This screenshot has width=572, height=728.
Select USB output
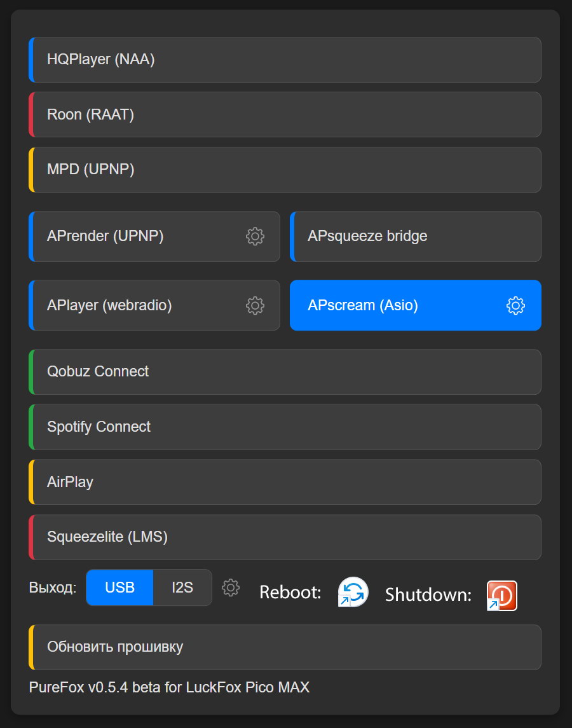(119, 587)
